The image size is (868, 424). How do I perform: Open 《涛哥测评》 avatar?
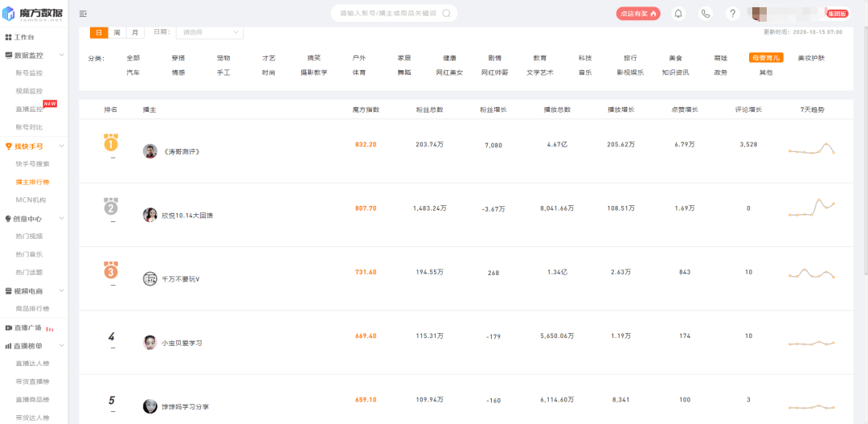pos(149,151)
